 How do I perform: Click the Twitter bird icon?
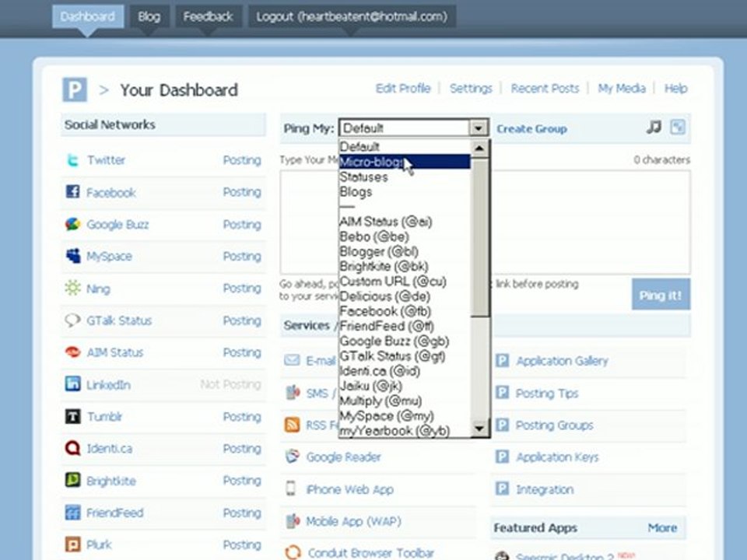point(72,160)
